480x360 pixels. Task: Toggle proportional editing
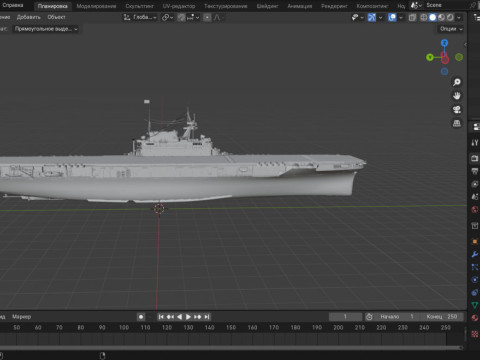(207, 17)
